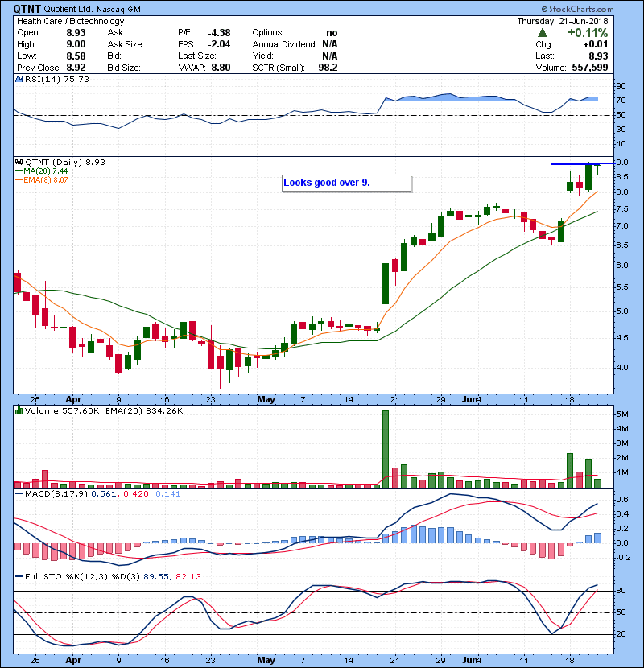Screen dimensions: 644x668
Task: Click the Ask Size label
Action: (x=126, y=44)
